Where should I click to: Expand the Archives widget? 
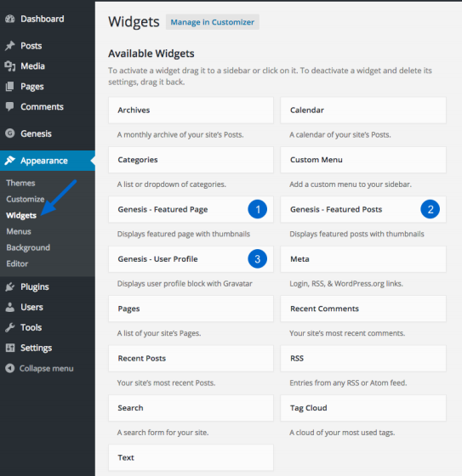pos(191,110)
